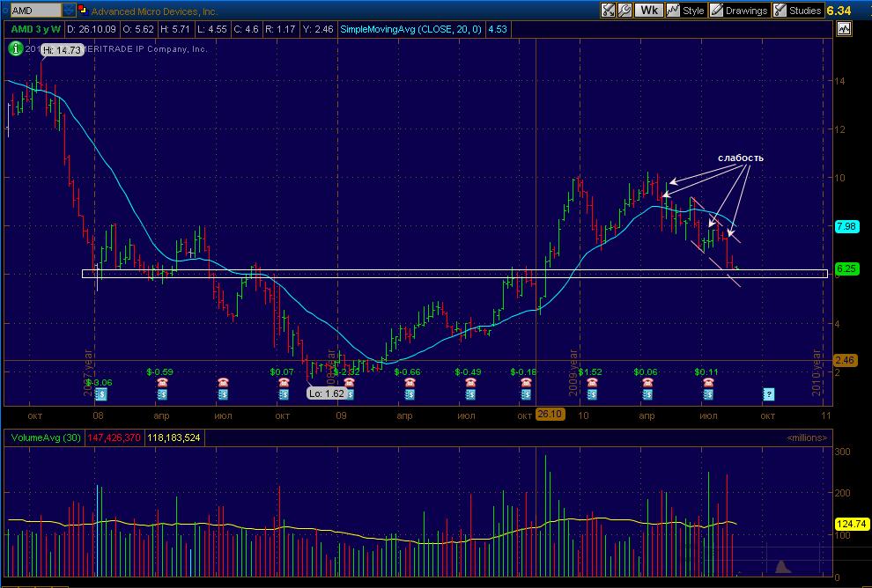Toggle VolumeAvg (30) study label
Screen dimensions: 872x588
pos(46,438)
